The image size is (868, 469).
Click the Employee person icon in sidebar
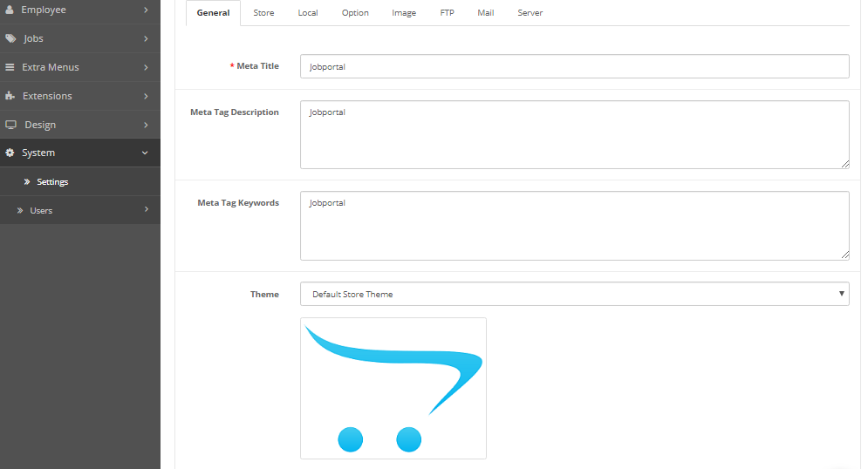(10, 10)
